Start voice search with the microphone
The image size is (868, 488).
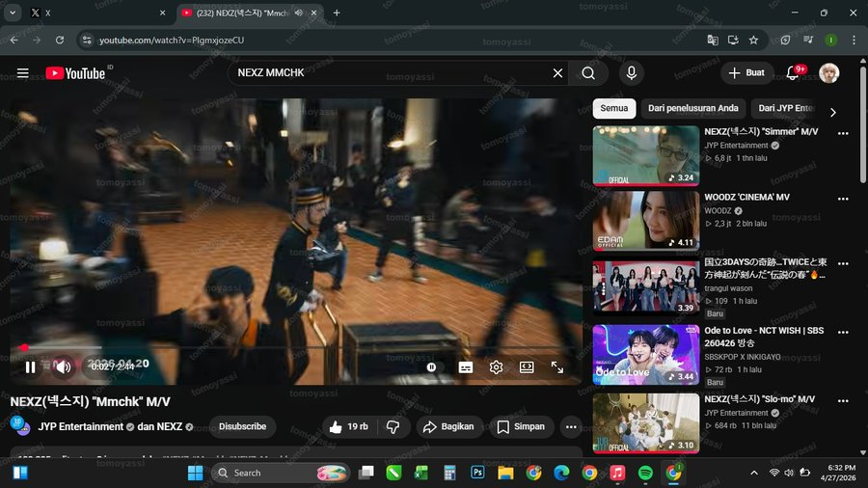click(x=631, y=73)
